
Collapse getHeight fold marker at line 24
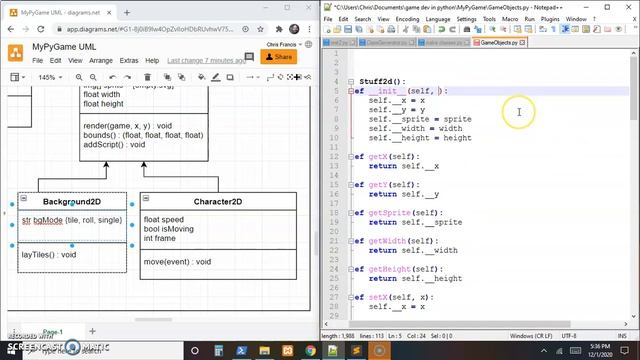tap(351, 269)
